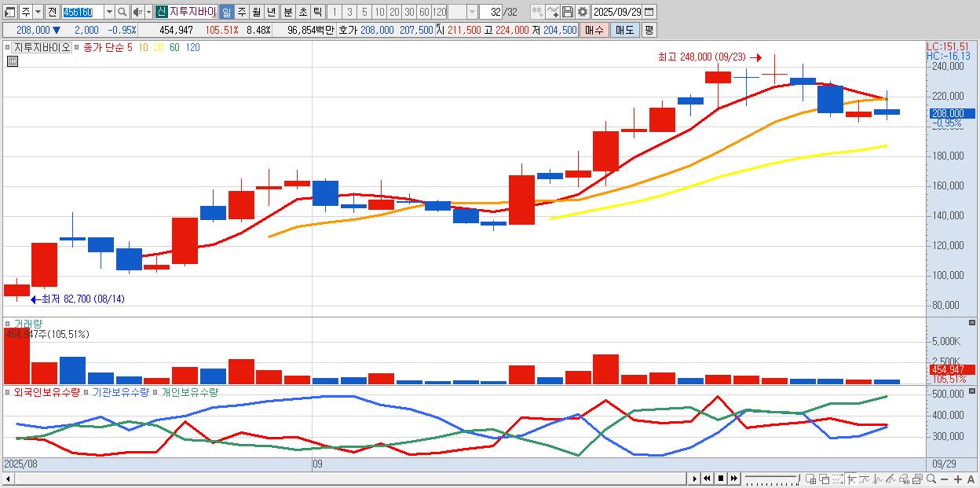Close the holdings panel with its corner box
The width and height of the screenshot is (980, 488).
pos(972,391)
